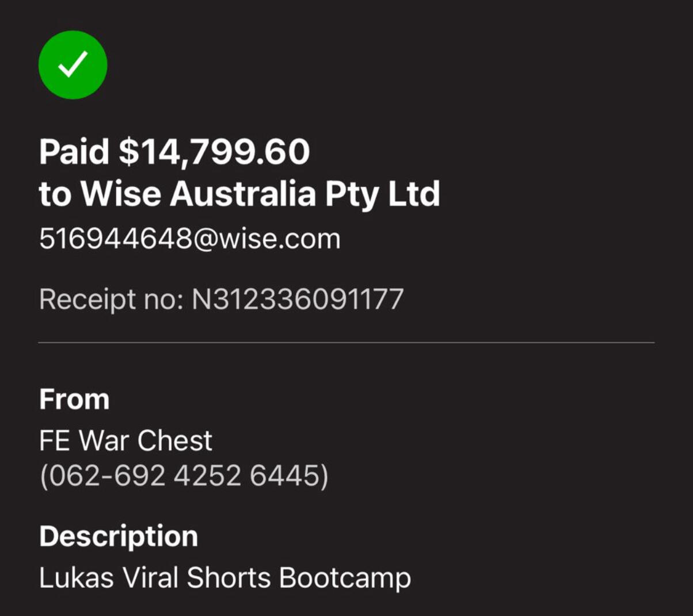Select the Description section heading

pyautogui.click(x=119, y=537)
